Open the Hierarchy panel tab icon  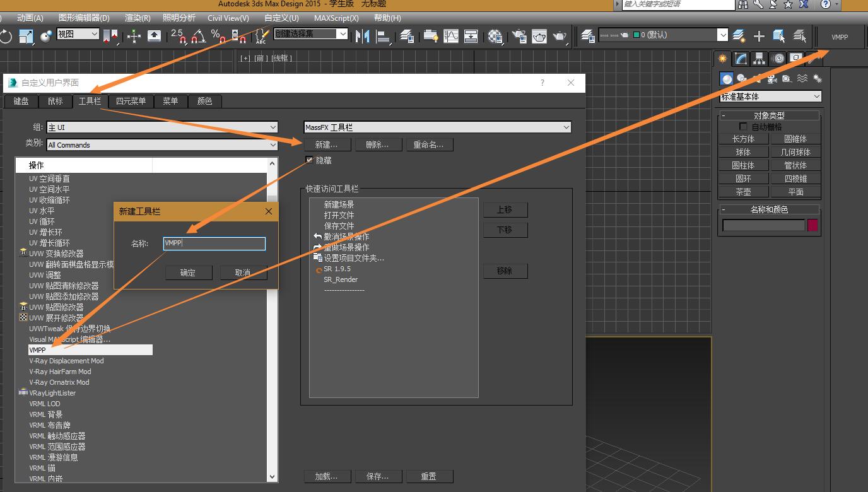click(x=759, y=59)
